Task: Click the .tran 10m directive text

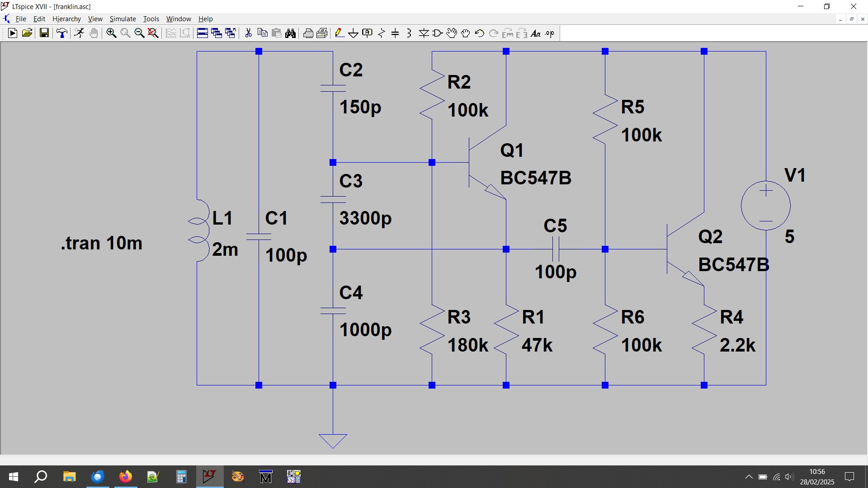Action: point(102,243)
